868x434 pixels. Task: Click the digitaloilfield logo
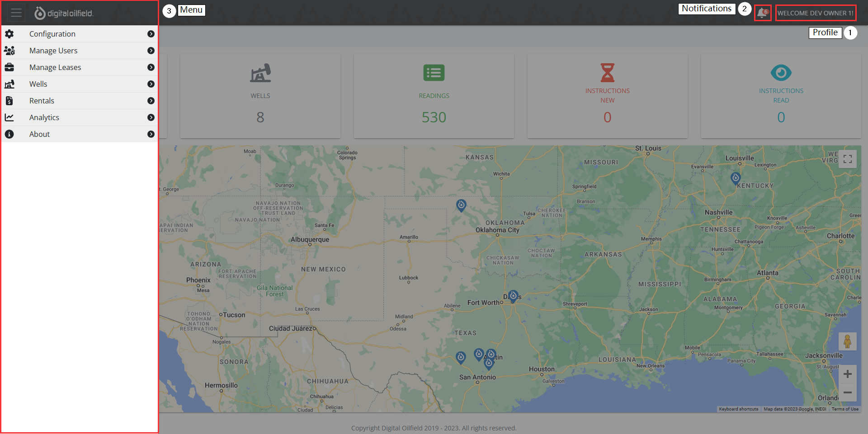[64, 13]
